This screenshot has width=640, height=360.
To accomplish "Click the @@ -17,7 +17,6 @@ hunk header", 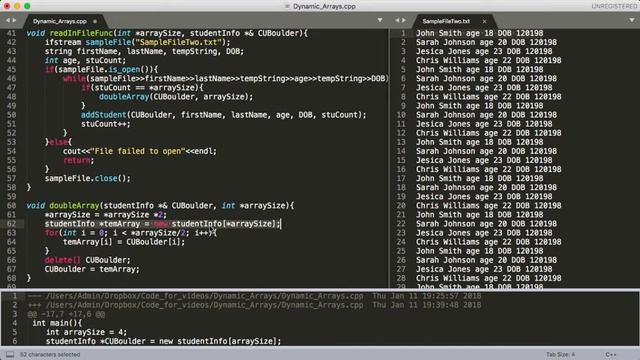I will (66, 314).
